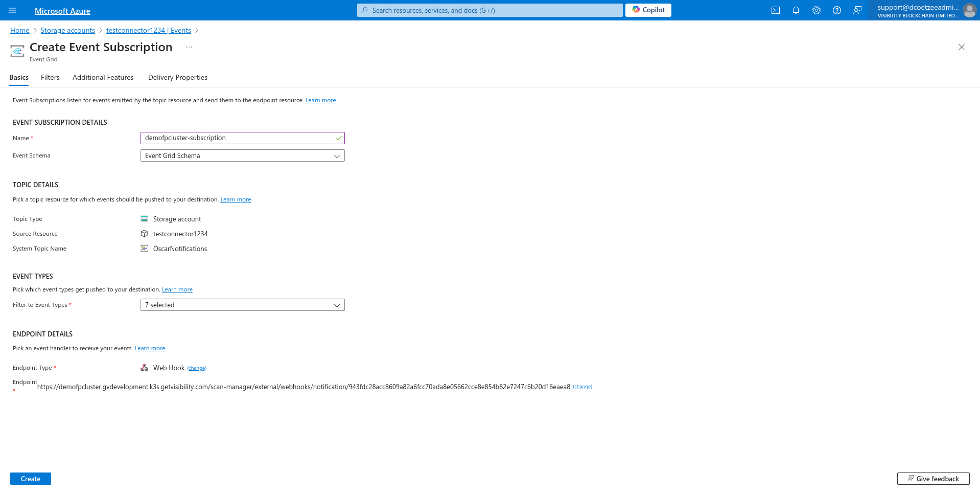Click the top bar feedback icon

click(x=857, y=10)
